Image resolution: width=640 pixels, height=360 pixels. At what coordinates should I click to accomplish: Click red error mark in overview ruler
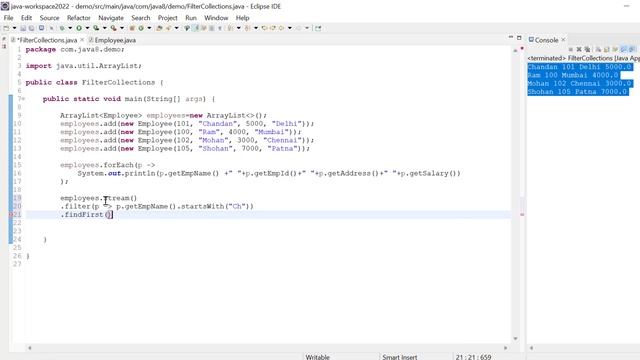click(522, 214)
